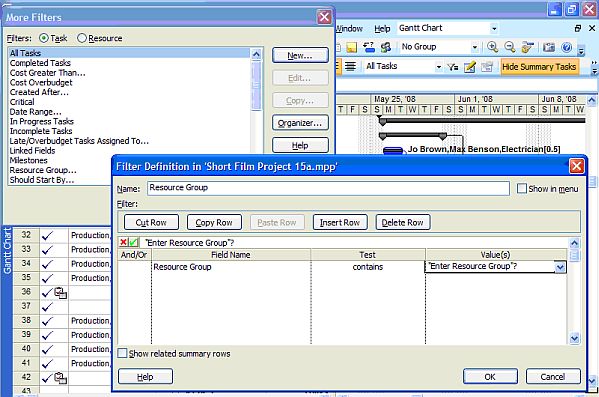The height and width of the screenshot is (397, 599).
Task: Open the Value(s) cell dropdown arrow
Action: pos(560,267)
